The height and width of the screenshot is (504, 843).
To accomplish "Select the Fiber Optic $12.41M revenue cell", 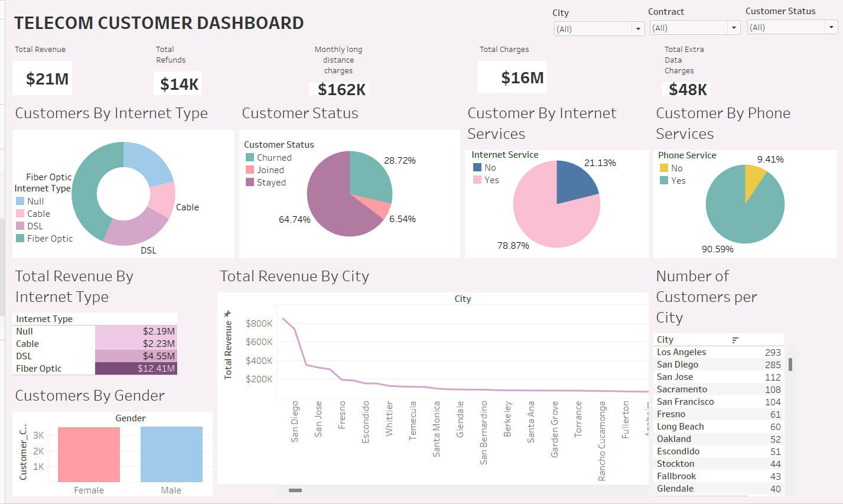I will [136, 369].
